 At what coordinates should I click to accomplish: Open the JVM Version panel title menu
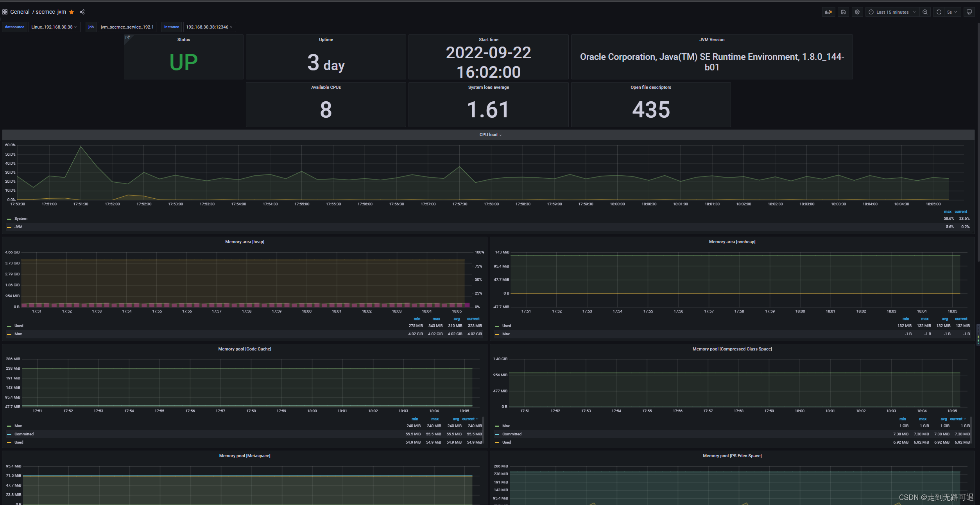click(x=712, y=40)
